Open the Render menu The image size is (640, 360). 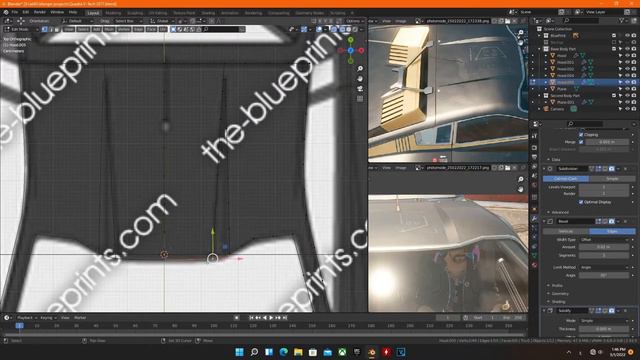[x=40, y=12]
